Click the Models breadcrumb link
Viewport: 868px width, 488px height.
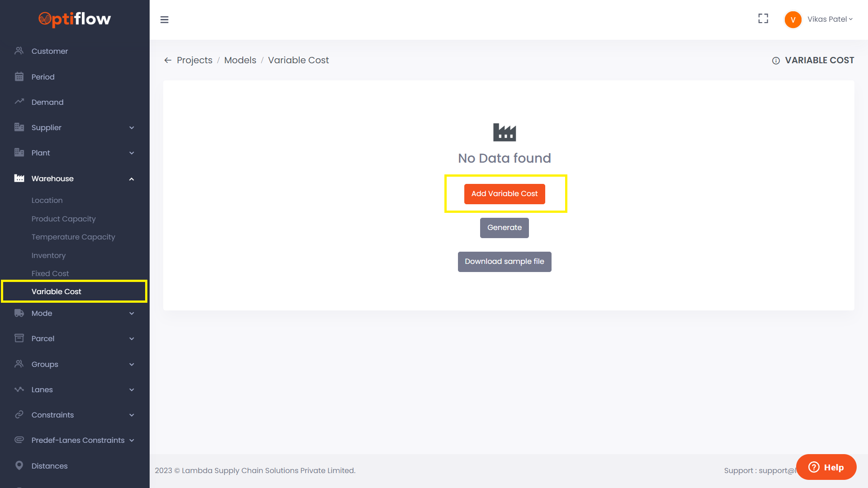pyautogui.click(x=240, y=61)
